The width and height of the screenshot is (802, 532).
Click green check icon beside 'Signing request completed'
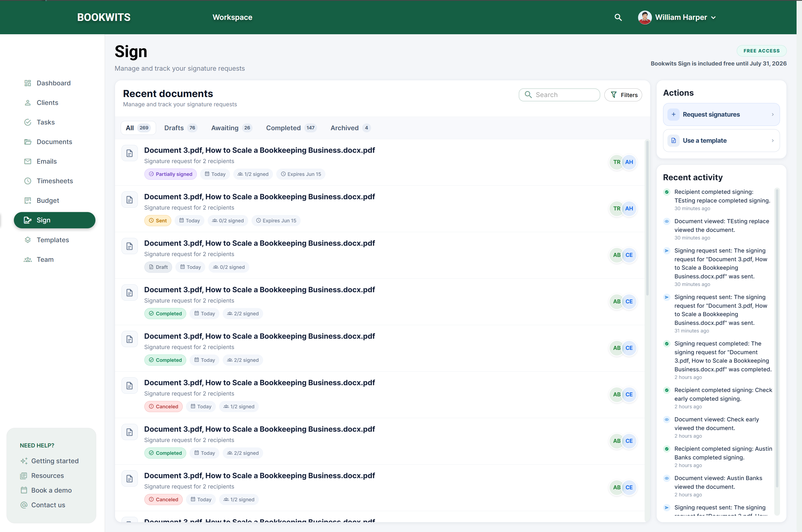pyautogui.click(x=667, y=344)
